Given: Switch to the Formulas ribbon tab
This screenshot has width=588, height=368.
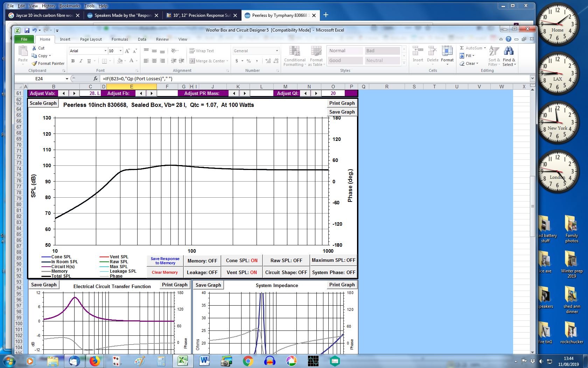Looking at the screenshot, I should click(120, 39).
